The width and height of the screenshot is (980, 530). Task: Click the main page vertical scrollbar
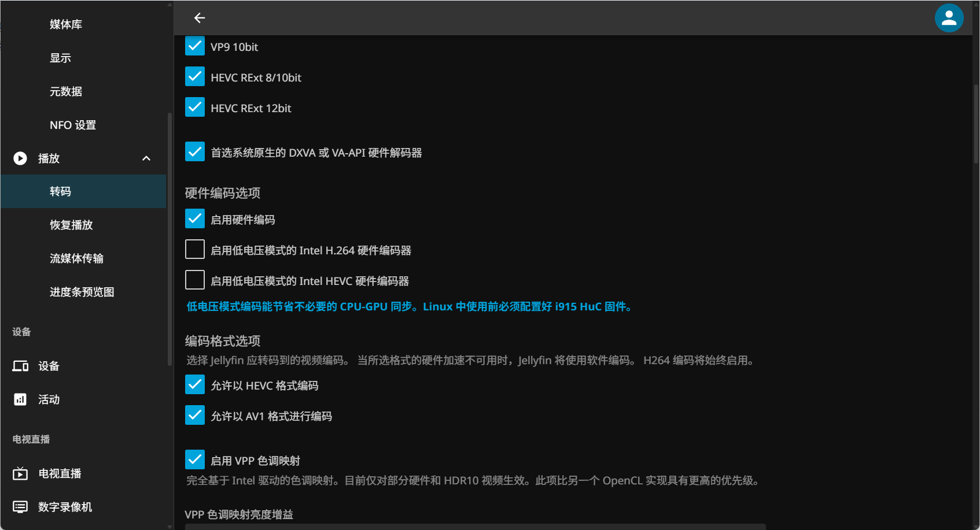[x=976, y=124]
